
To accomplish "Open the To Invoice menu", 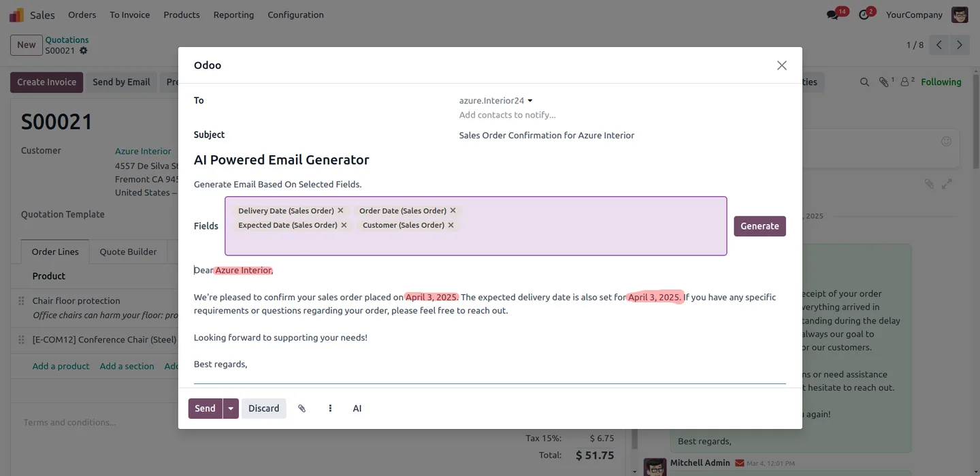I will [x=129, y=15].
